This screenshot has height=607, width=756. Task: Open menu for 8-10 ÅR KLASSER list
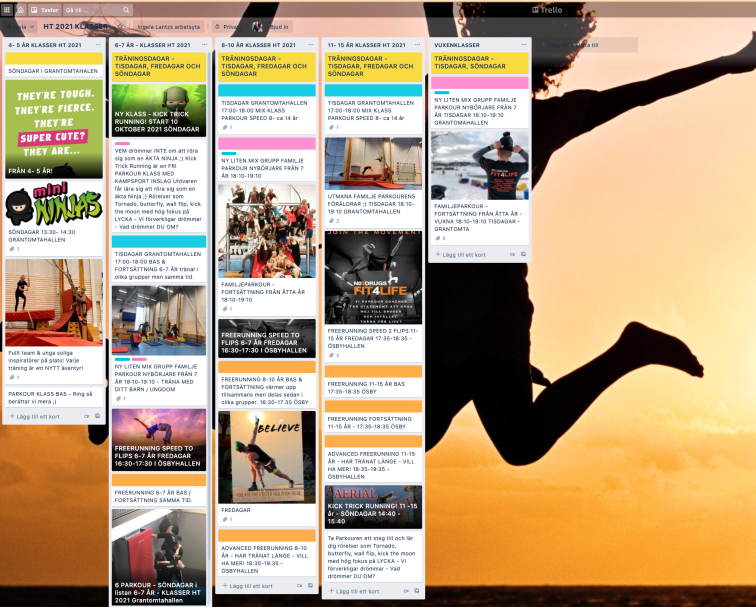310,45
